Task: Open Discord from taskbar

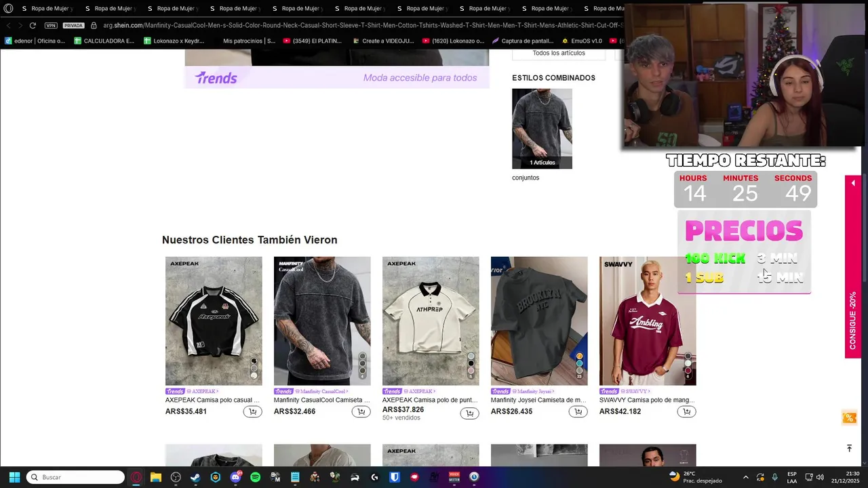Action: coord(235,477)
